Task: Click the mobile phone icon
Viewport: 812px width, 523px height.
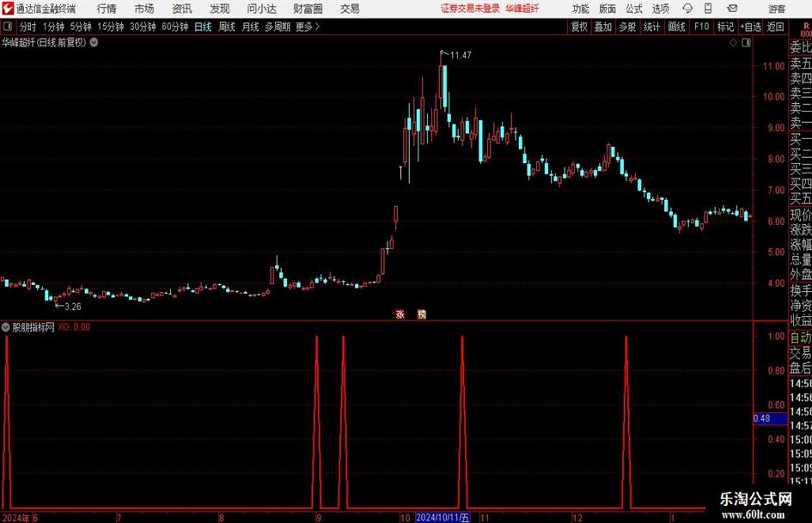Action: click(x=708, y=9)
